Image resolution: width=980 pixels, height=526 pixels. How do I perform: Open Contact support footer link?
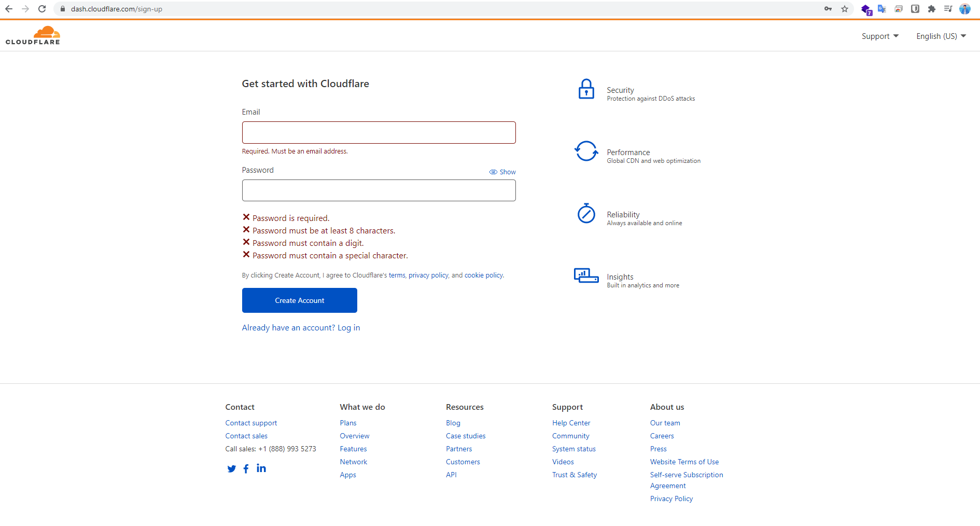[251, 423]
